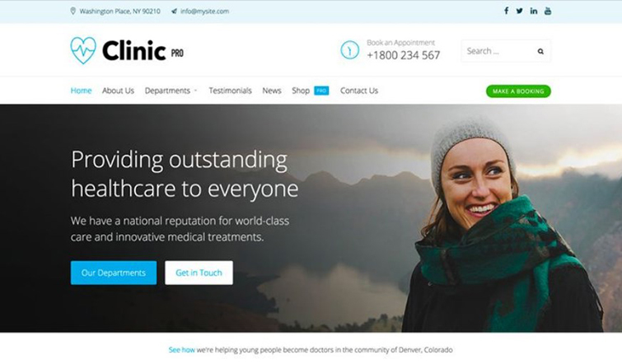The image size is (622, 364).
Task: Click the clock appointment icon
Action: tap(350, 50)
